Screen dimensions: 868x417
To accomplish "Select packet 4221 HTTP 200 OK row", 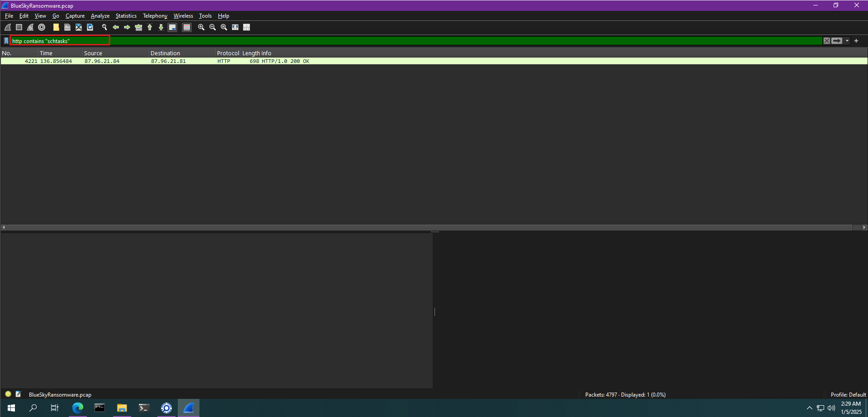I will [x=271, y=61].
